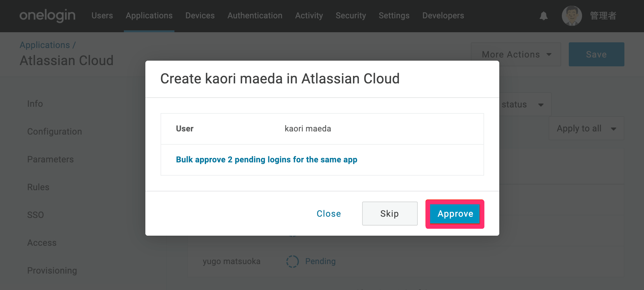
Task: Expand the Apply to all dropdown
Action: coord(586,128)
